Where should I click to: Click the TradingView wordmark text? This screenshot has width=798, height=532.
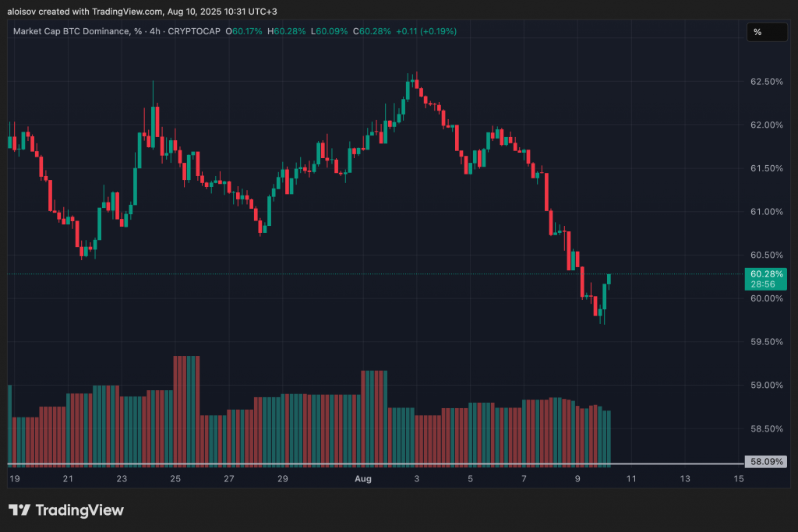[x=79, y=510]
